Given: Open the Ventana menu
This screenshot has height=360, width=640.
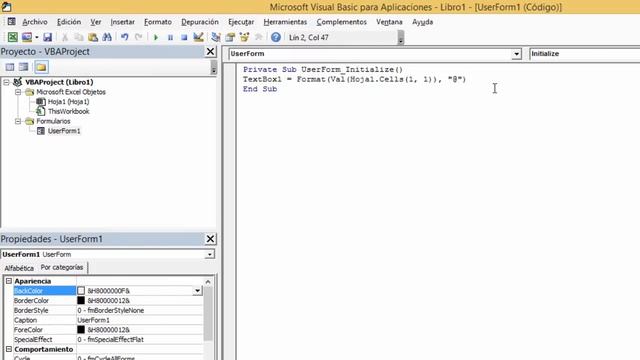Looking at the screenshot, I should 389,22.
